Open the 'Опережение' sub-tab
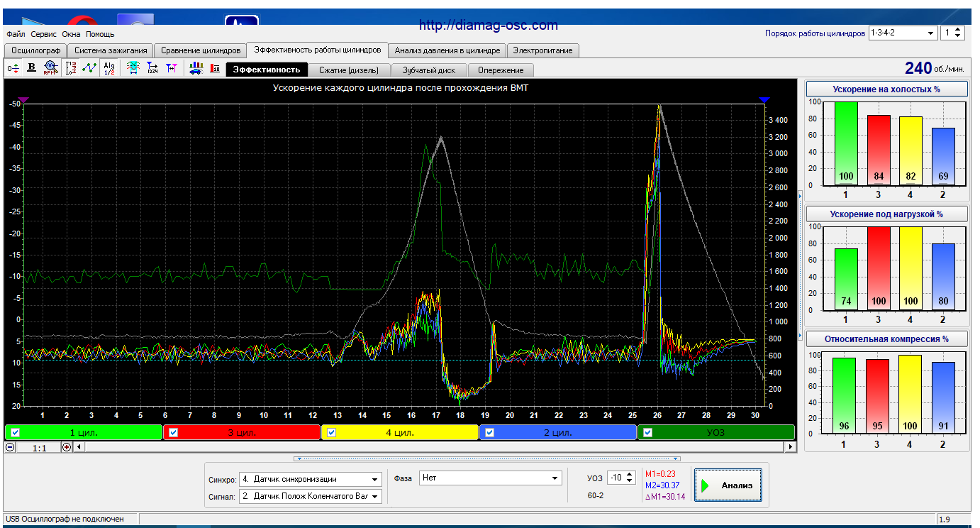The width and height of the screenshot is (980, 528). 501,70
